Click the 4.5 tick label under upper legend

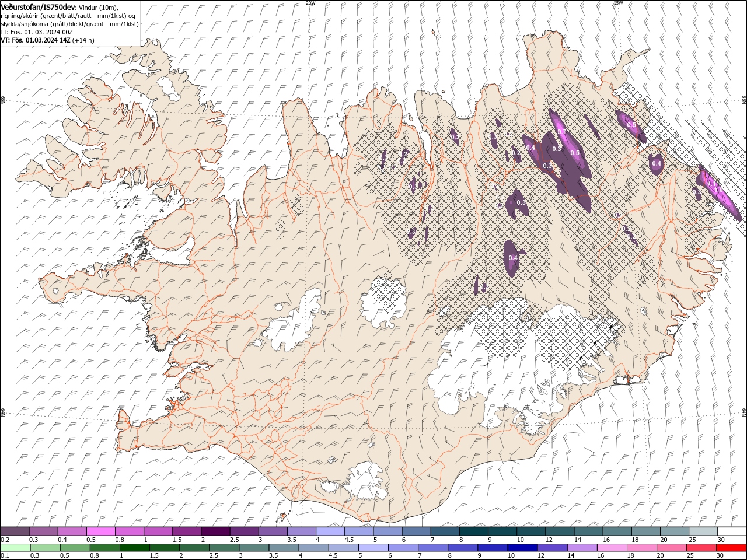tap(349, 540)
